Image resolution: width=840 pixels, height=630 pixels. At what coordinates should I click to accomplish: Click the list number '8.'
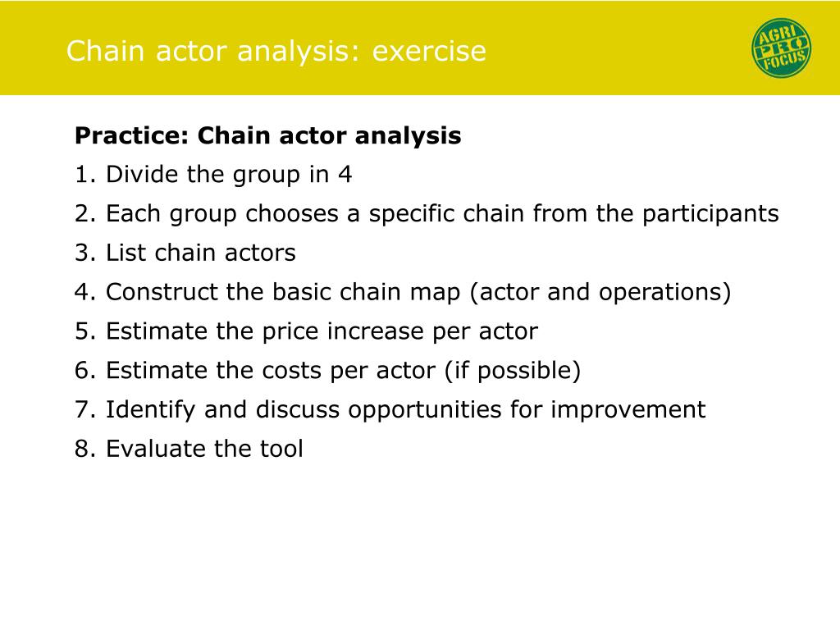point(85,449)
